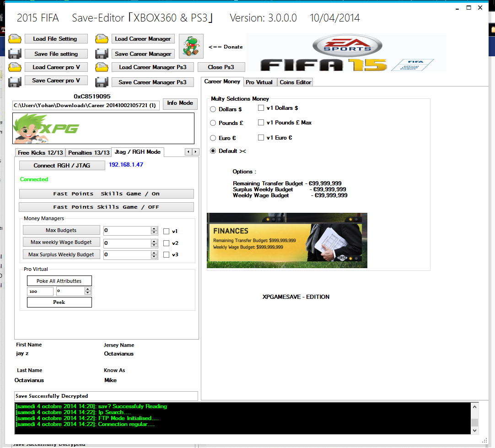Screen dimensions: 495x448
Task: Click the Poke All Attributtes button
Action: [x=59, y=281]
